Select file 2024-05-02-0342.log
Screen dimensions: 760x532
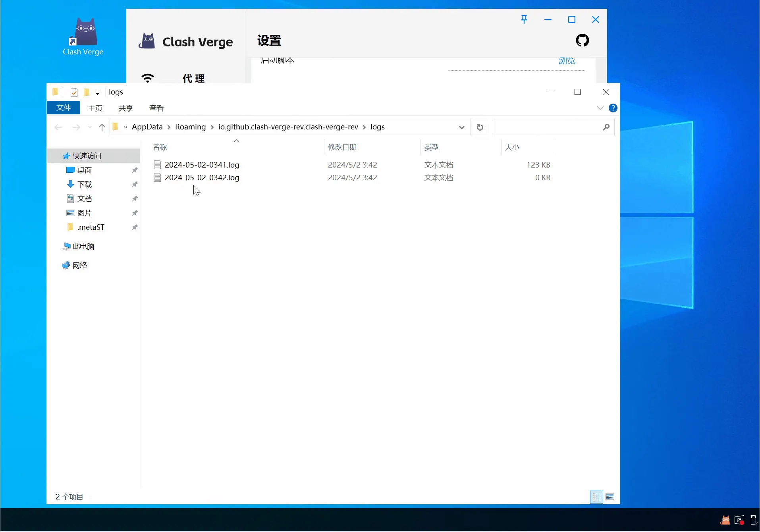tap(202, 177)
